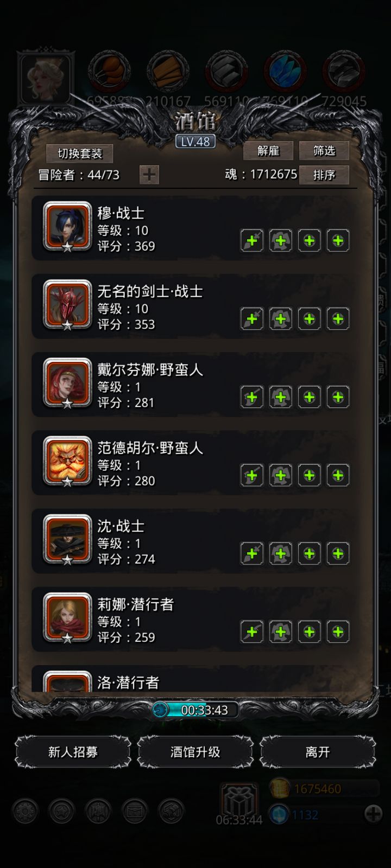
Task: Click the 解雇 dismiss button
Action: (268, 151)
